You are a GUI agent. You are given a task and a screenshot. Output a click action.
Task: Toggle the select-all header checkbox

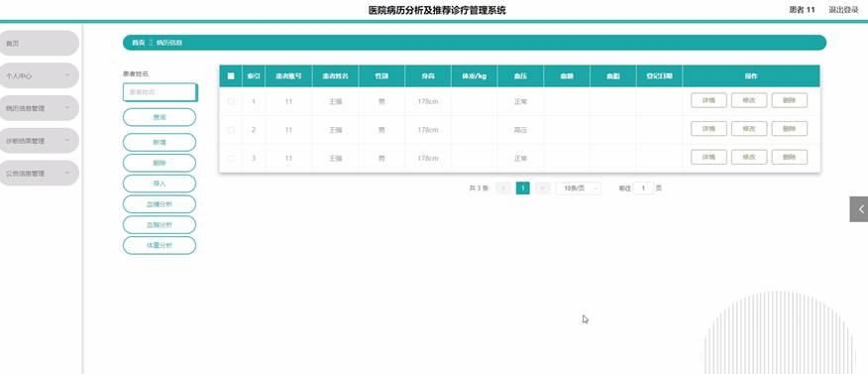[x=231, y=76]
